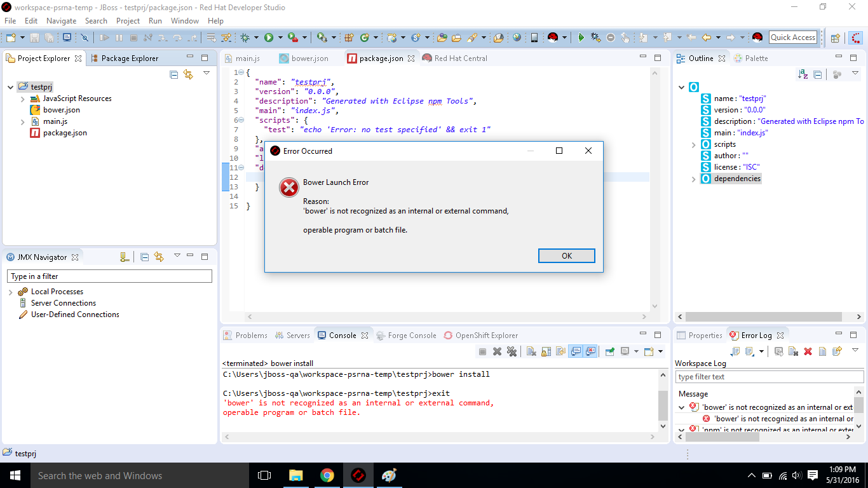This screenshot has width=868, height=488.
Task: Expand the scripts node in the Outline
Action: tap(694, 145)
